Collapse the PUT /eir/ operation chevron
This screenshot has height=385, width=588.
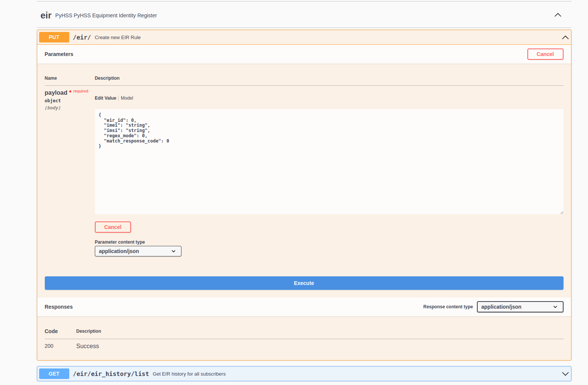click(565, 37)
